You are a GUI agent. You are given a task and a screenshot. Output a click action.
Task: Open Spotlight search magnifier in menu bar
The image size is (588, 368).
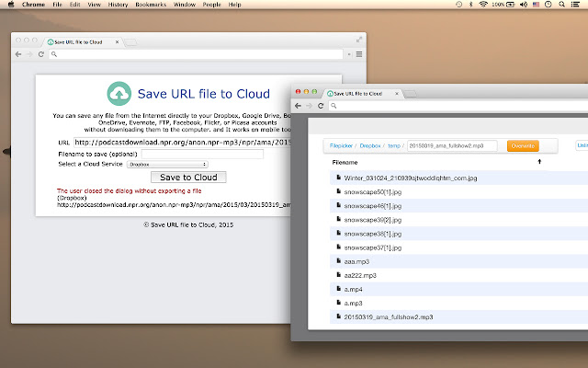[560, 5]
